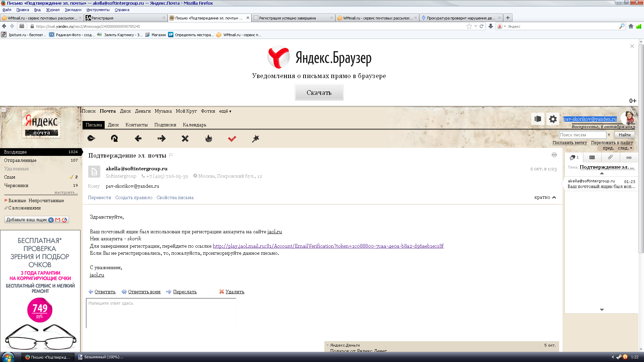Viewport: 644px width, 362px height.
Task: Click the quick reply text area
Action: pos(161,313)
